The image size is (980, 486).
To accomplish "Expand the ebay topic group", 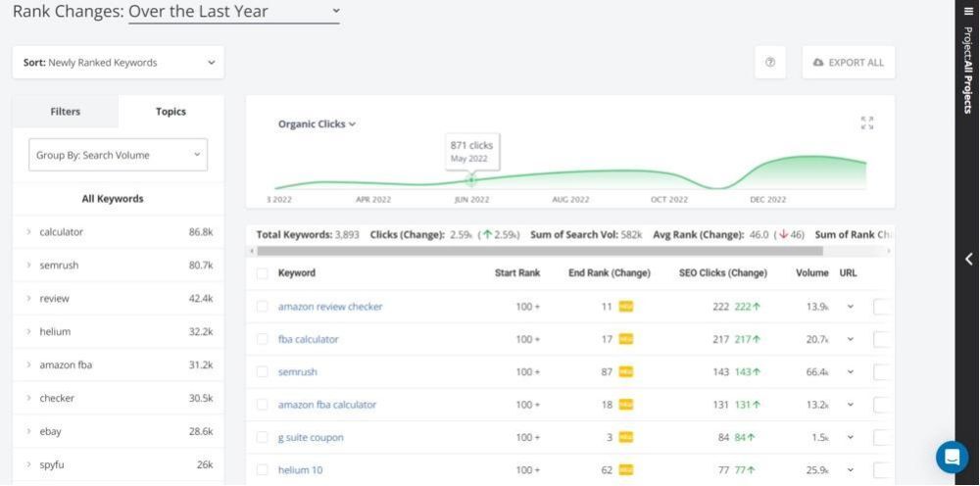I will (x=28, y=432).
